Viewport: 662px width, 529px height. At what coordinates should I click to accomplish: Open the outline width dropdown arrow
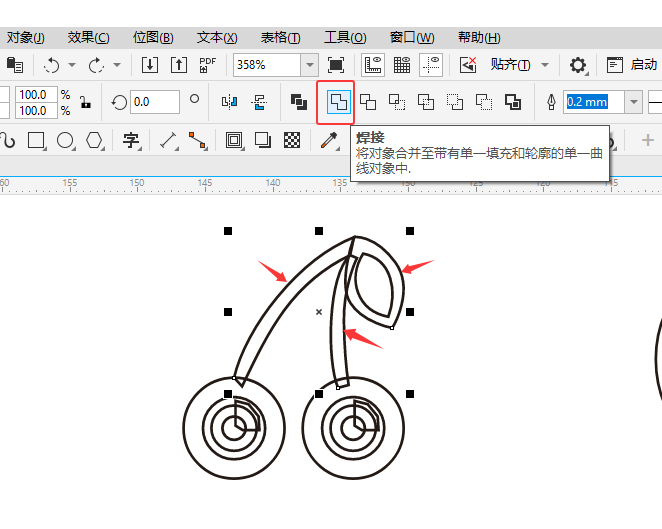pos(634,102)
